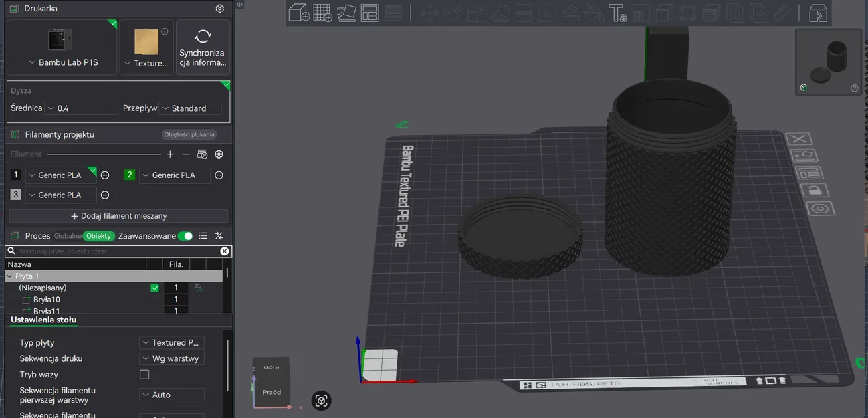Click the object search input field
This screenshot has height=418, width=868.
[x=118, y=251]
